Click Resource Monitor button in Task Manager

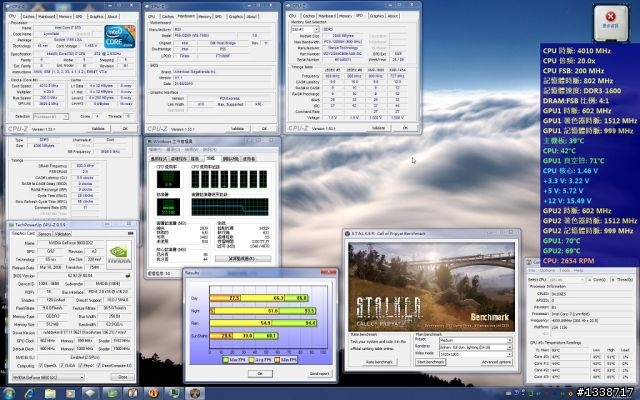(243, 259)
